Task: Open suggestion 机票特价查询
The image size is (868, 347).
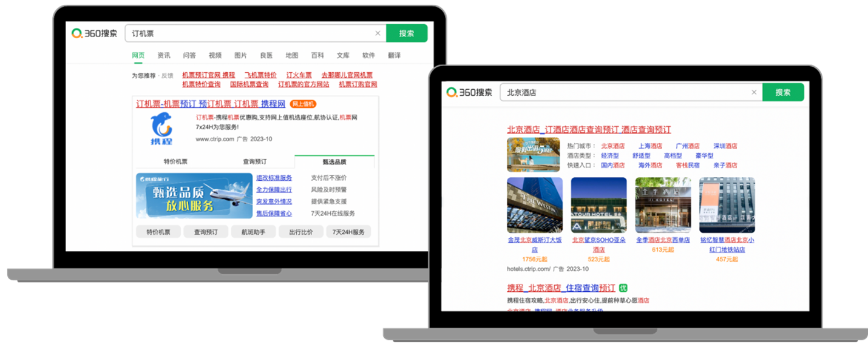Action: pos(202,84)
